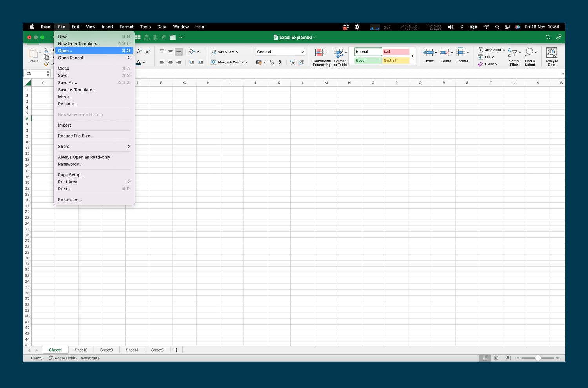Switch to the Sheet3 tab
The height and width of the screenshot is (388, 588).
coord(106,350)
